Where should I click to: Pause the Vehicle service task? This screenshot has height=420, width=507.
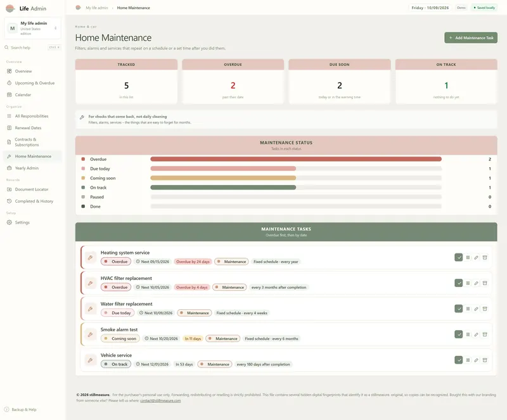tap(468, 360)
